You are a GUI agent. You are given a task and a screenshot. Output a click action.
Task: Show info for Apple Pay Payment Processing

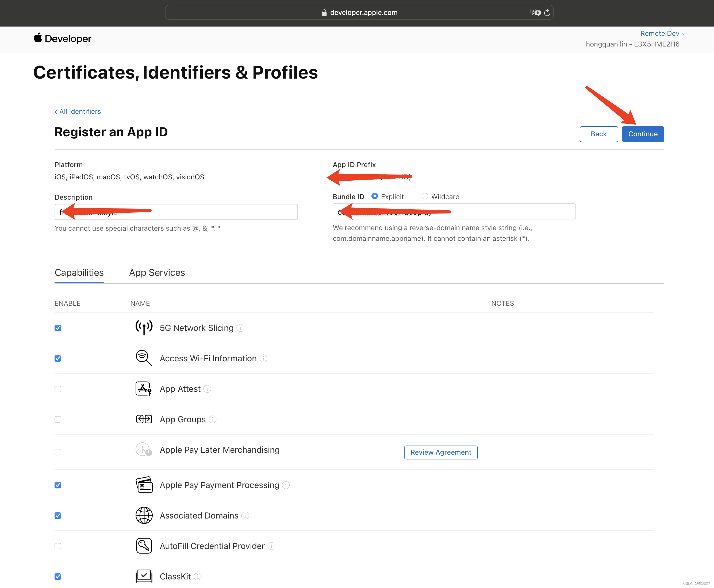286,485
